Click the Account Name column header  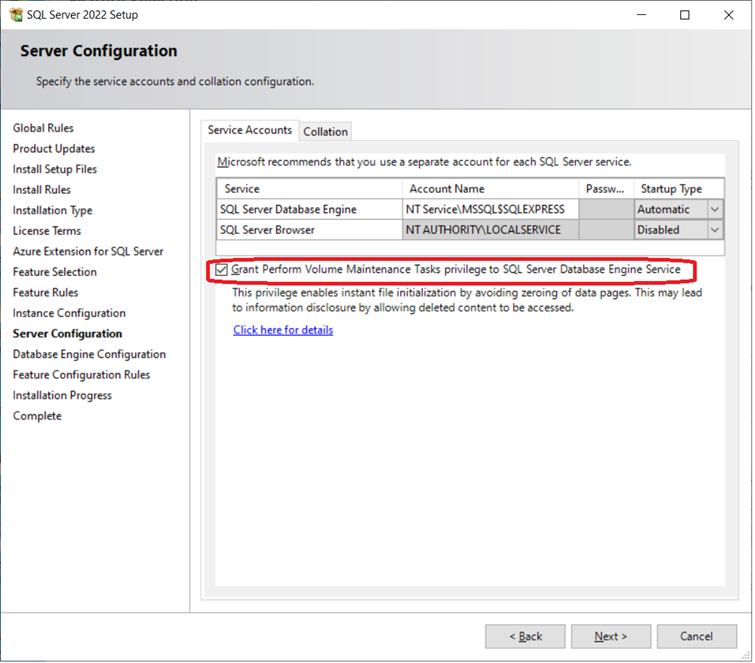[491, 189]
